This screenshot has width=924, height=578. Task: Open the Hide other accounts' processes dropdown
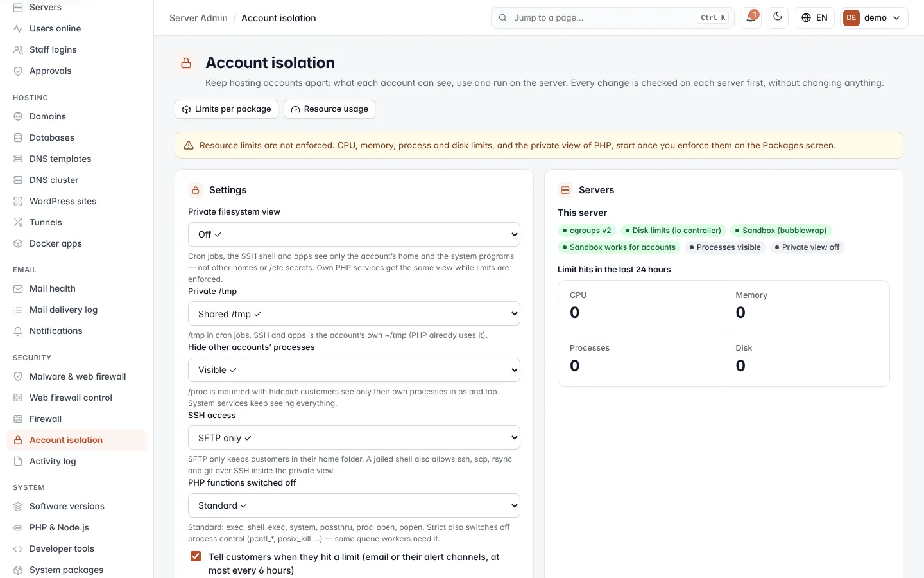click(x=354, y=370)
